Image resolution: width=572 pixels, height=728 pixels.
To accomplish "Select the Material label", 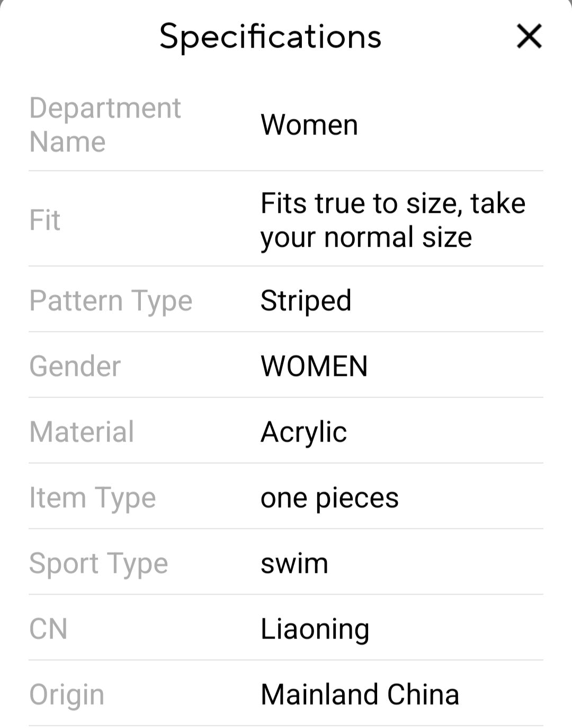I will click(82, 432).
